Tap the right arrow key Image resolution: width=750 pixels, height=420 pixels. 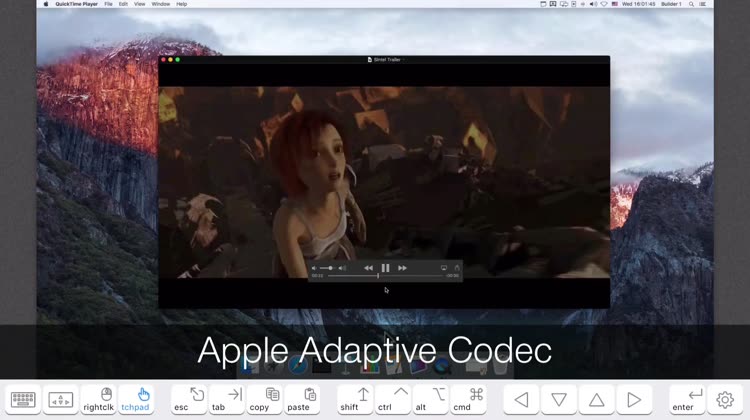tap(634, 399)
